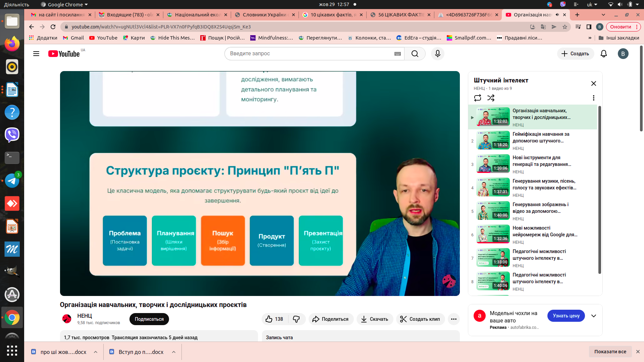Open the YouTube hamburger guide menu
The height and width of the screenshot is (362, 644).
pos(36,54)
